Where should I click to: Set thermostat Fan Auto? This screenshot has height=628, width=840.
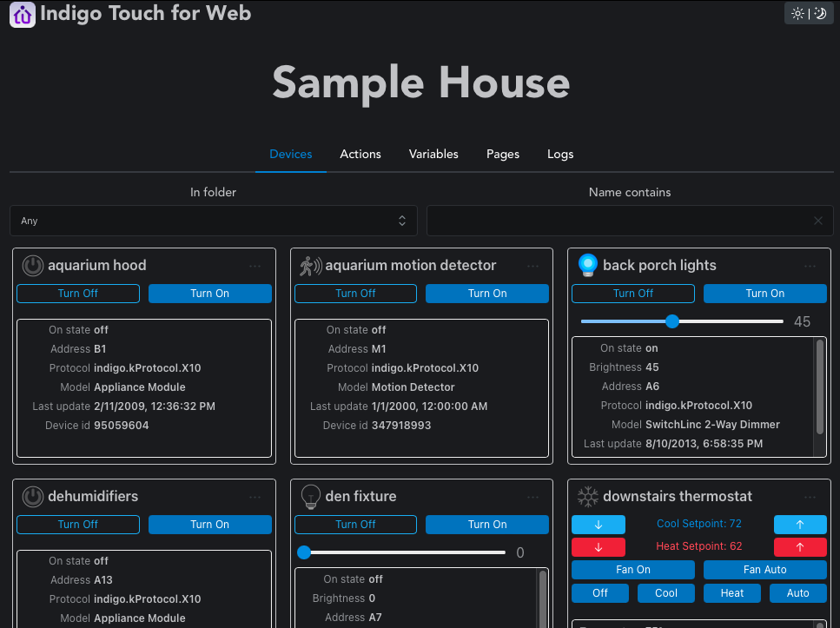click(765, 570)
